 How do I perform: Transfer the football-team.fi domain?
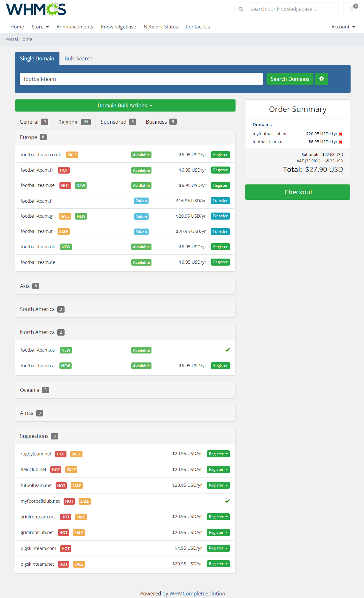click(220, 201)
